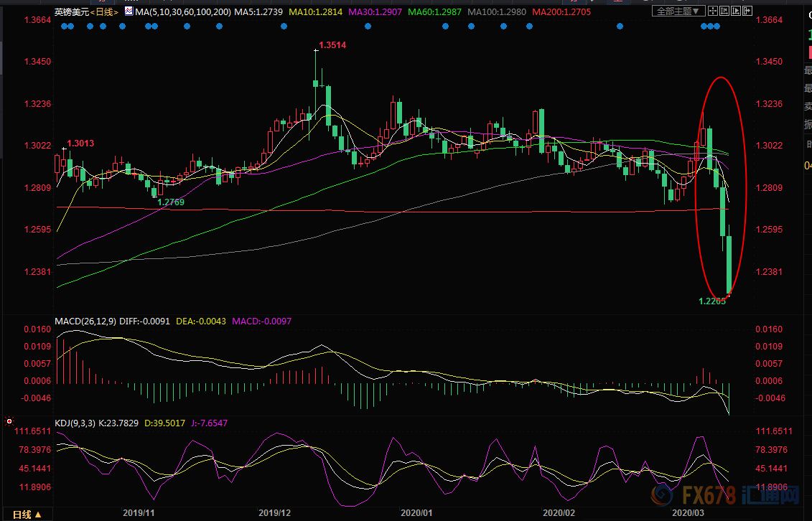This screenshot has width=812, height=521.
Task: Click the 2020/01 date on time axis
Action: 416,513
